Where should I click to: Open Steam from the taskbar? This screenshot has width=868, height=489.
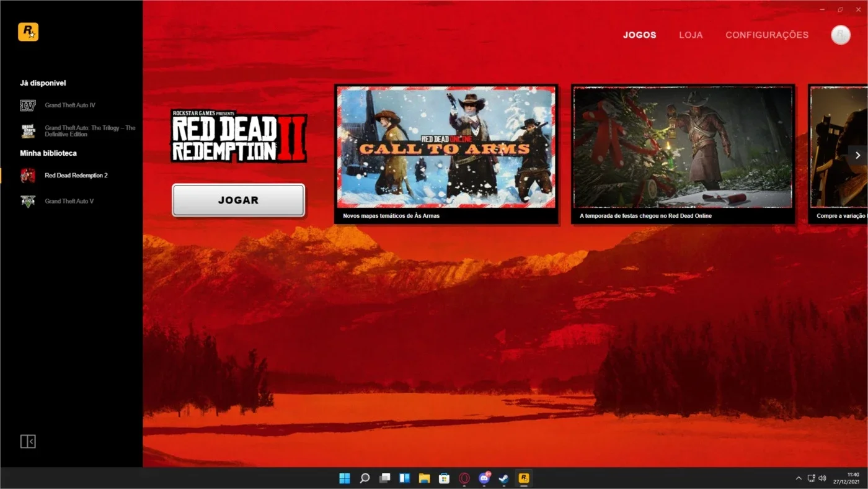503,478
